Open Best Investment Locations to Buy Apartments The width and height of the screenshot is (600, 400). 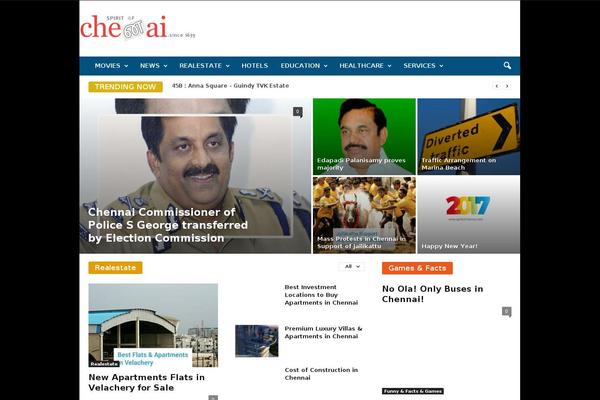tap(321, 295)
